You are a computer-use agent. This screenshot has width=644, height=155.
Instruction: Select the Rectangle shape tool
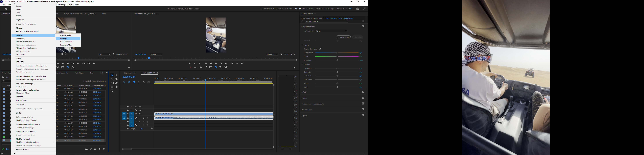coord(112,87)
